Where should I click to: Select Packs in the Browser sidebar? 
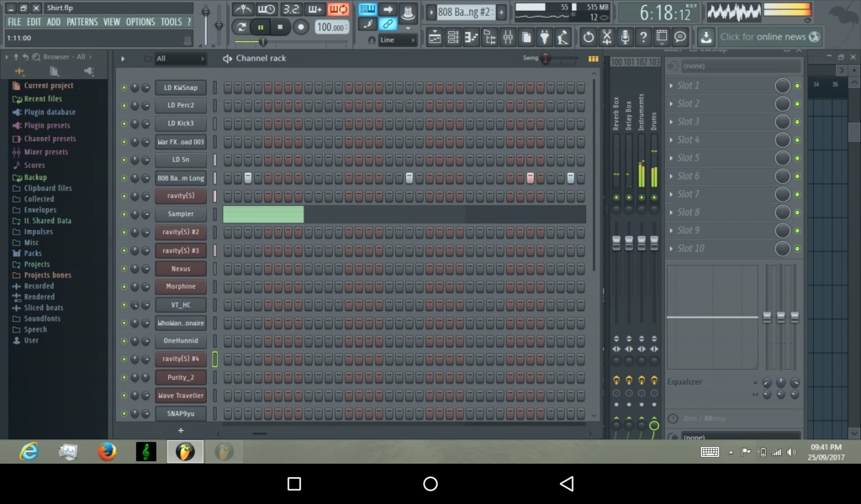[x=32, y=253]
